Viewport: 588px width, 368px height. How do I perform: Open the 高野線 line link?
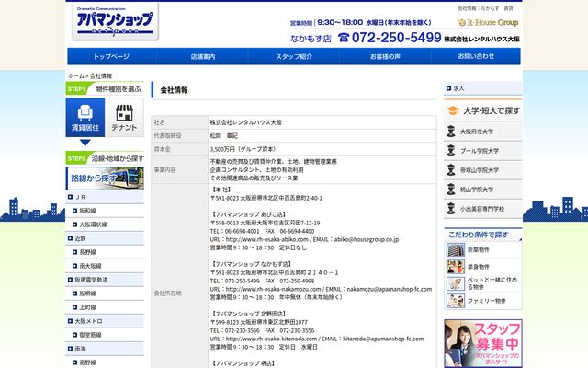tap(88, 362)
